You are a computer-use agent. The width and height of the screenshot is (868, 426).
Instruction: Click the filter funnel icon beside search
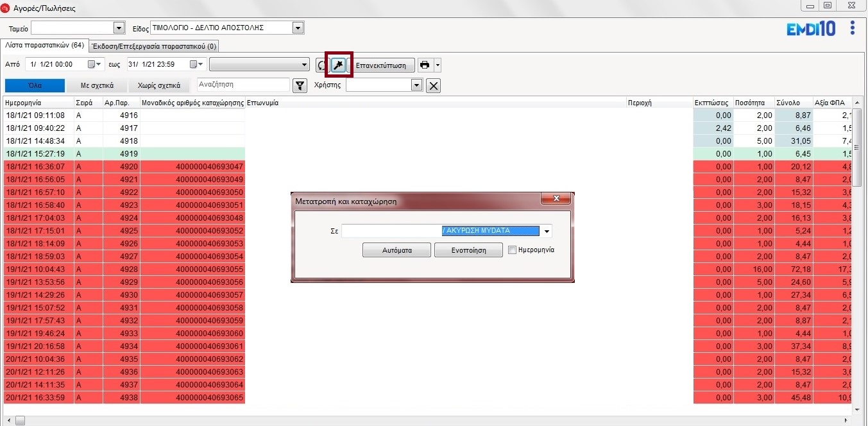click(299, 86)
